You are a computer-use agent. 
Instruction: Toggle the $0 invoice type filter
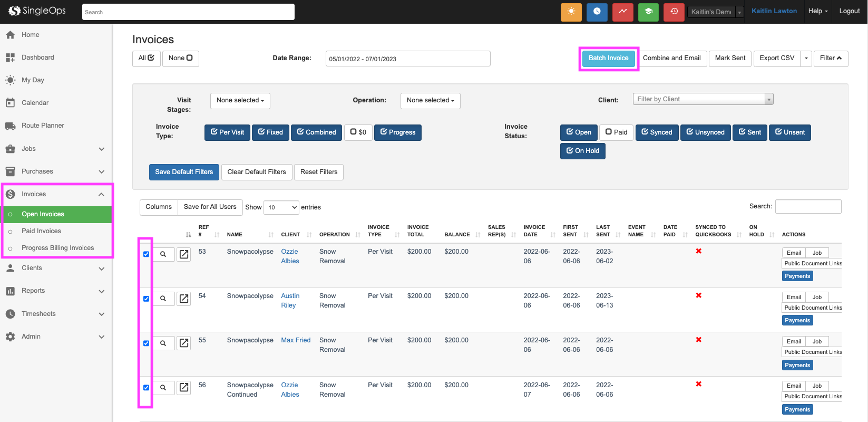coord(358,132)
